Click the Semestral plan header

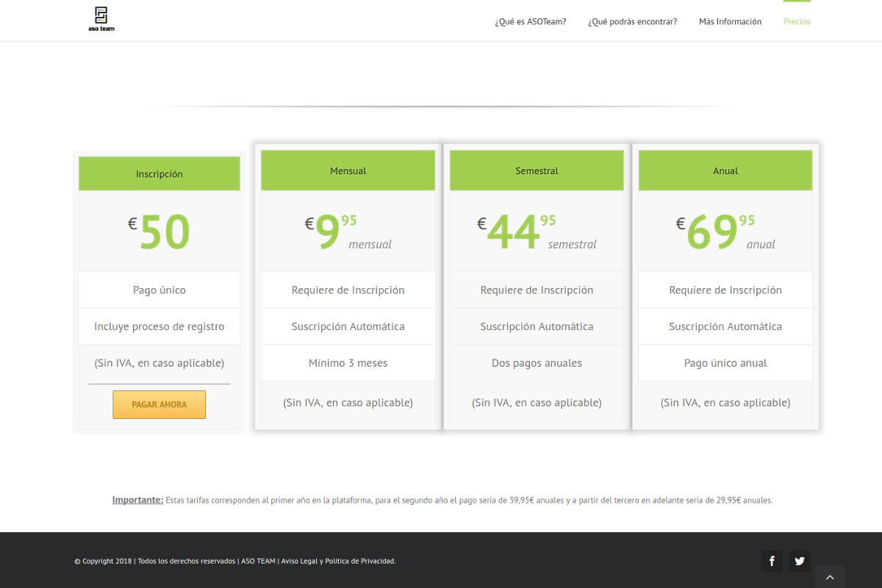537,171
